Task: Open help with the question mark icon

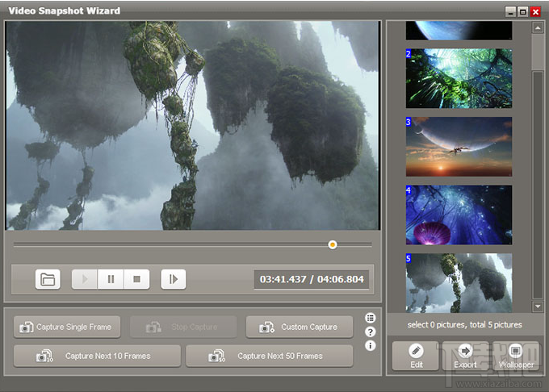Action: [370, 332]
